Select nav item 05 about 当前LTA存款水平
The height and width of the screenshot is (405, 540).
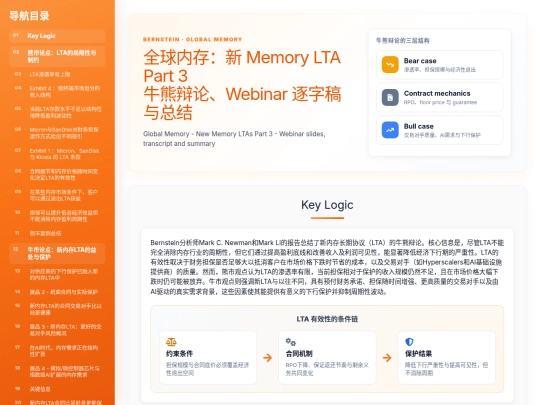[57, 112]
